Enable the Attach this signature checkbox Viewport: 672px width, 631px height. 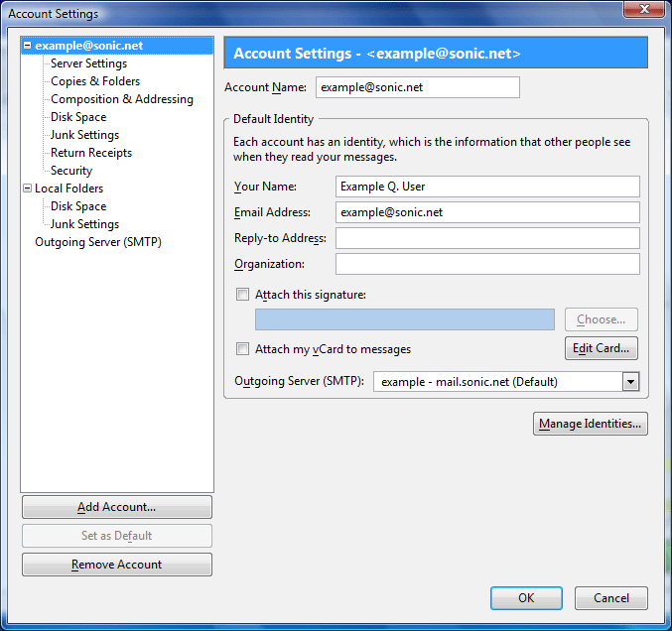tap(242, 295)
